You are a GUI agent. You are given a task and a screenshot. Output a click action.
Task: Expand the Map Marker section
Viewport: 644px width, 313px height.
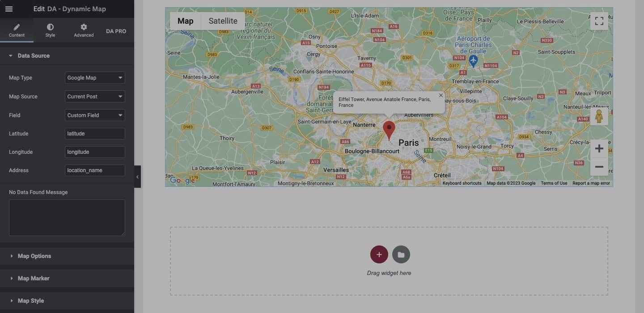click(67, 279)
